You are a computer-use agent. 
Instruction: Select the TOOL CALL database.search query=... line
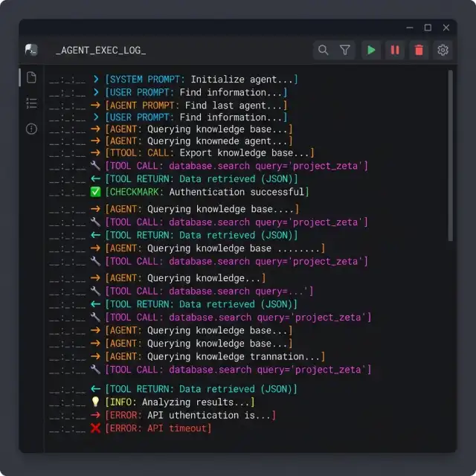point(209,292)
